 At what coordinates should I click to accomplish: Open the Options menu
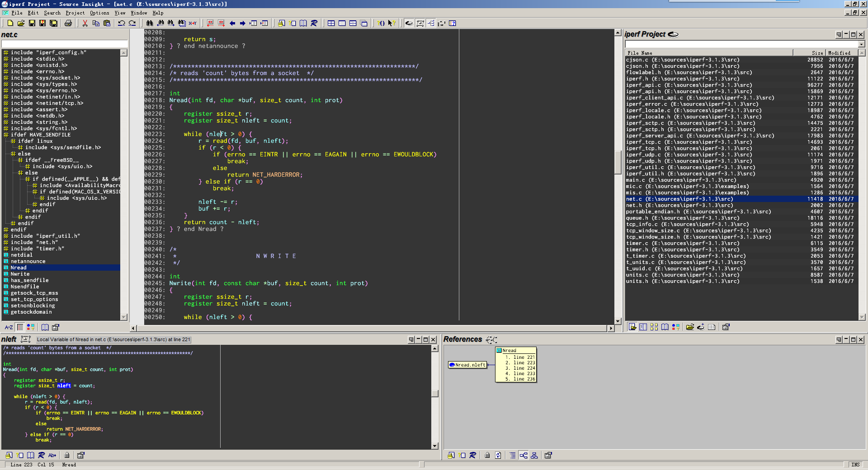99,13
